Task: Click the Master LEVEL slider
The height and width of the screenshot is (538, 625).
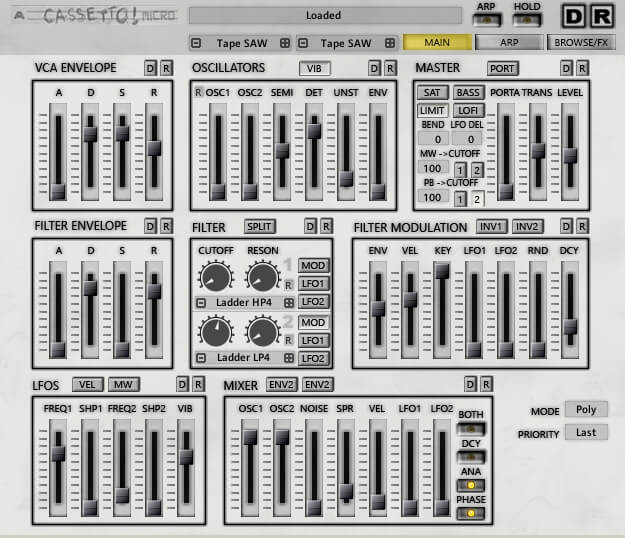Action: [570, 151]
